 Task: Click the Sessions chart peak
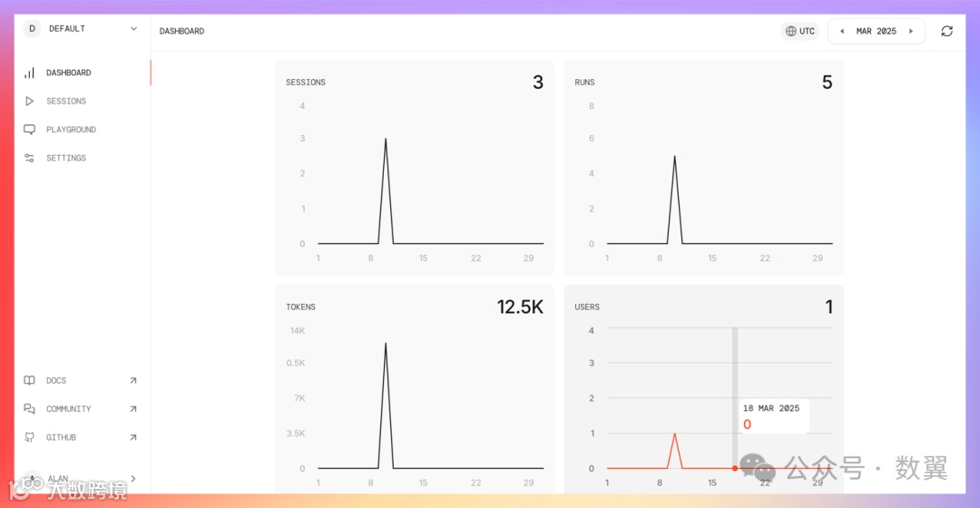(386, 140)
